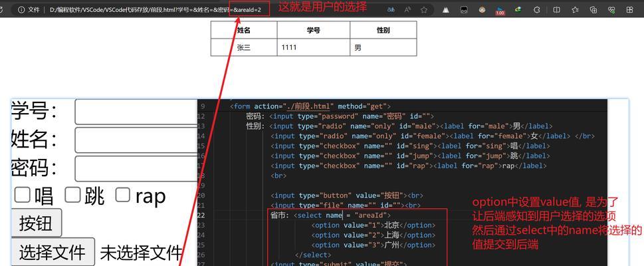Click the 男 table cell
The image size is (644, 266).
pos(383,47)
